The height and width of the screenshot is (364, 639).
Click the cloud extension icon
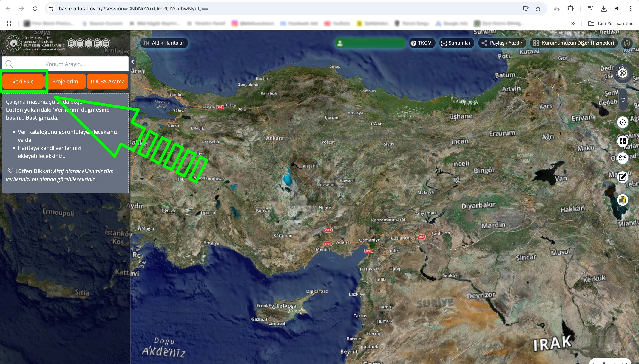(557, 9)
